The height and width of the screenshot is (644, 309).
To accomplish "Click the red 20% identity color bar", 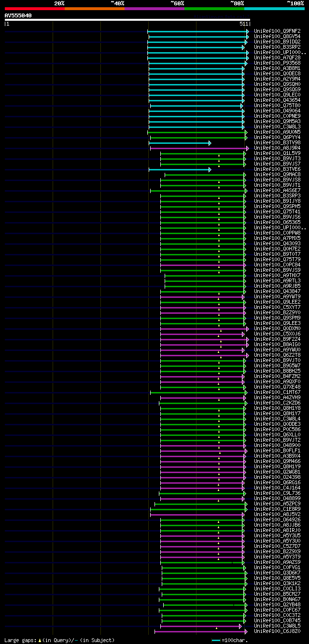I will pos(35,8).
